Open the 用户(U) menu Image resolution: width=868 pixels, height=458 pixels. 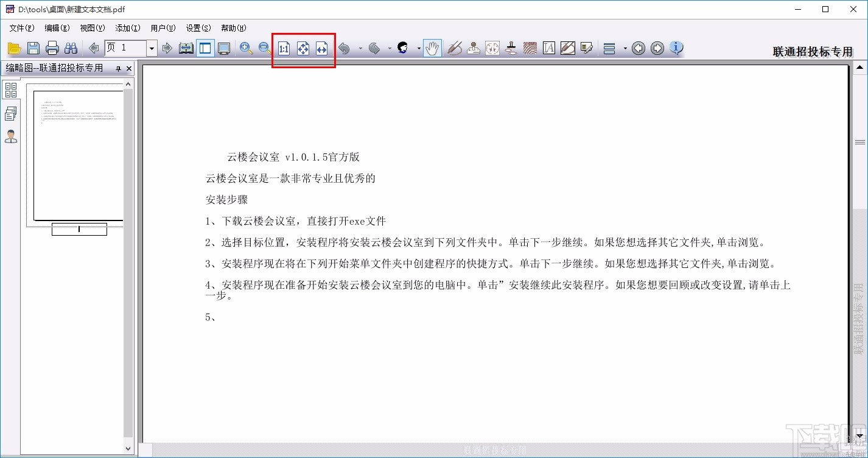tap(163, 28)
